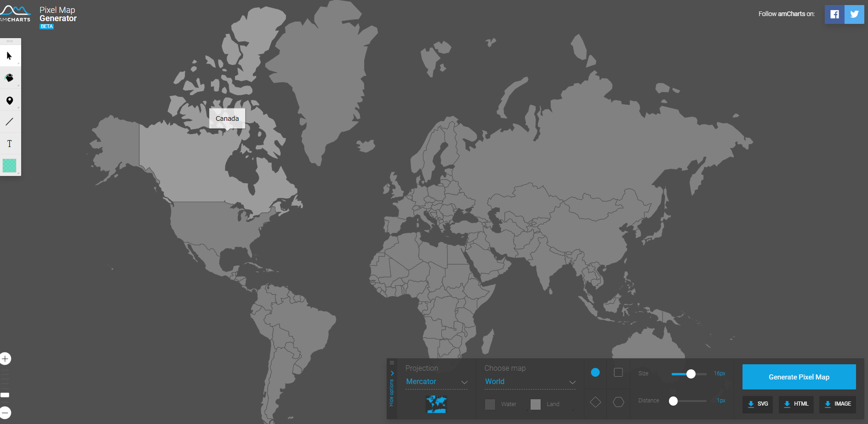The height and width of the screenshot is (424, 868).
Task: Click the Size slider handle
Action: click(x=691, y=374)
